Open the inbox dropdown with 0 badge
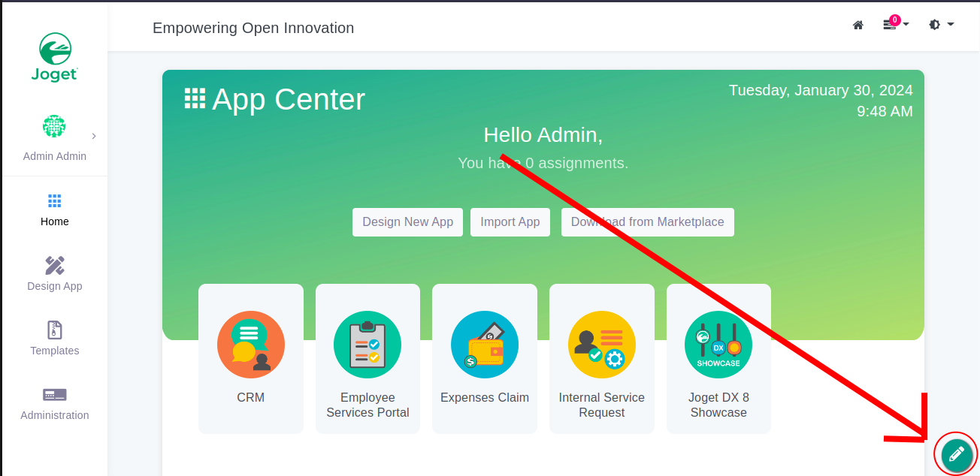 (896, 24)
